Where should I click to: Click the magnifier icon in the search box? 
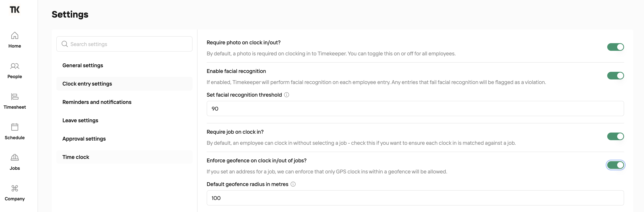[65, 44]
